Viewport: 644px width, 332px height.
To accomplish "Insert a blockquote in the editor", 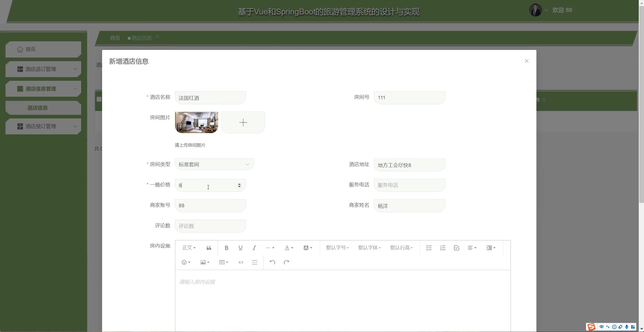I will click(209, 248).
